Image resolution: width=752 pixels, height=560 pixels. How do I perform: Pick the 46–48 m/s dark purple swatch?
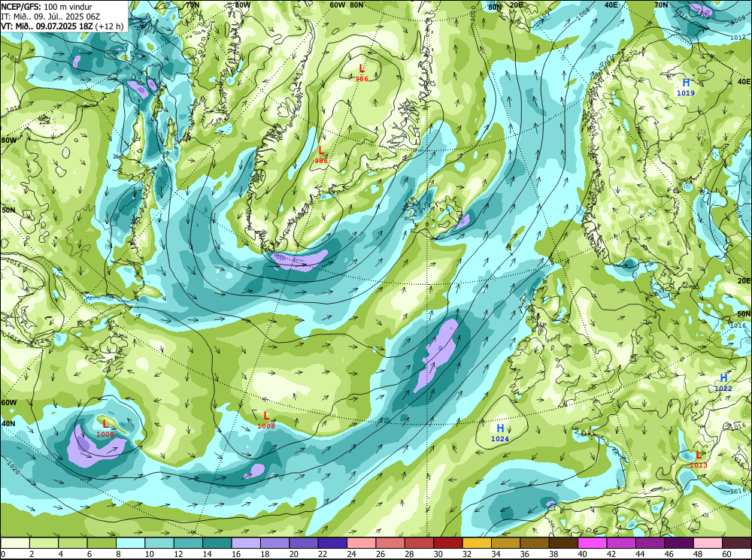point(678,543)
